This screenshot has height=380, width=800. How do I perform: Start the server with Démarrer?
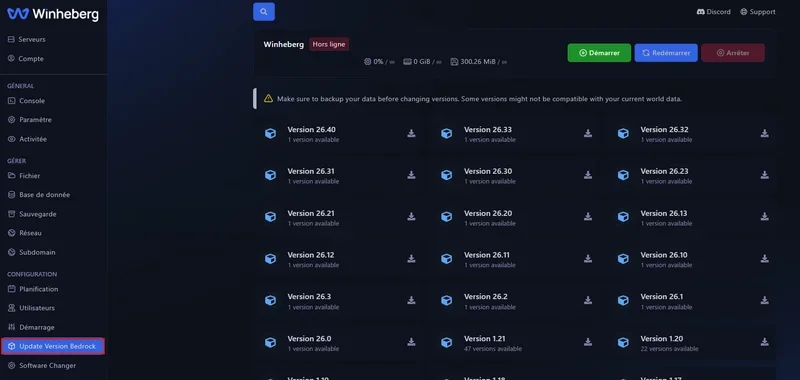(x=599, y=53)
